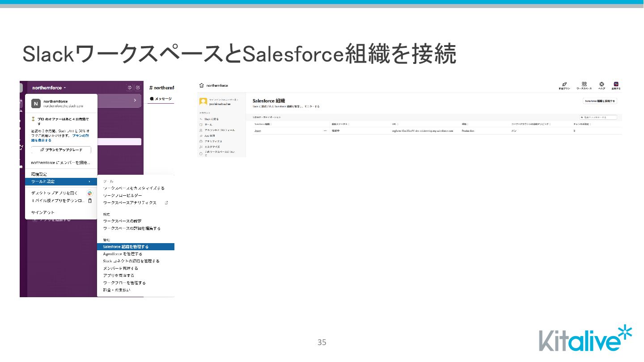Open ワークフロービルダー from the tools submenu
This screenshot has height=362, width=644.
coord(123,196)
